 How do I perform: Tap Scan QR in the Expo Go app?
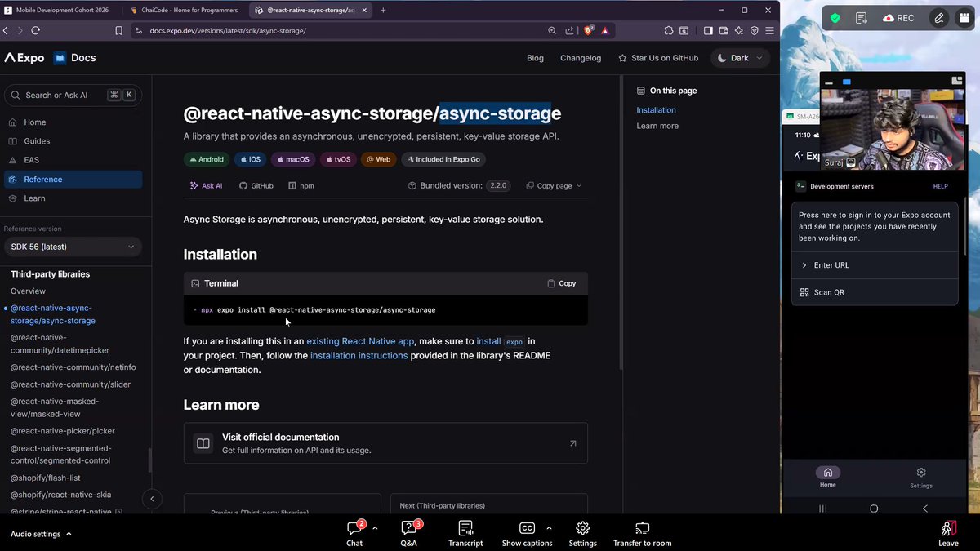point(875,292)
